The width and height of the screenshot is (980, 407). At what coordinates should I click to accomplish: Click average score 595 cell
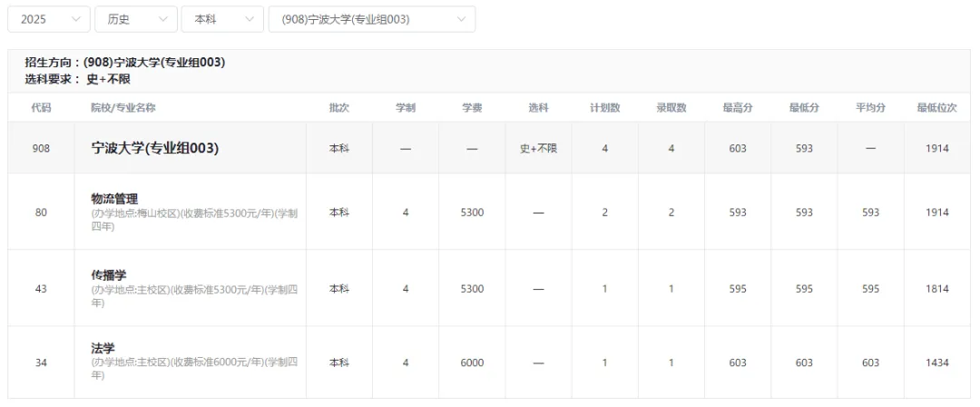click(870, 289)
